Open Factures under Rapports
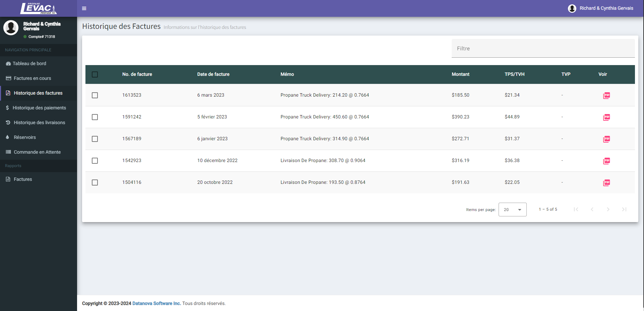Image resolution: width=644 pixels, height=311 pixels. click(x=39, y=179)
